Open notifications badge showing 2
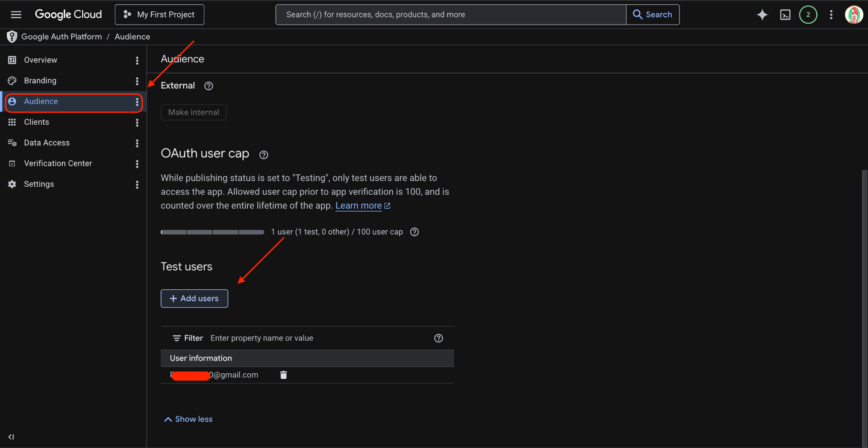 coord(808,14)
